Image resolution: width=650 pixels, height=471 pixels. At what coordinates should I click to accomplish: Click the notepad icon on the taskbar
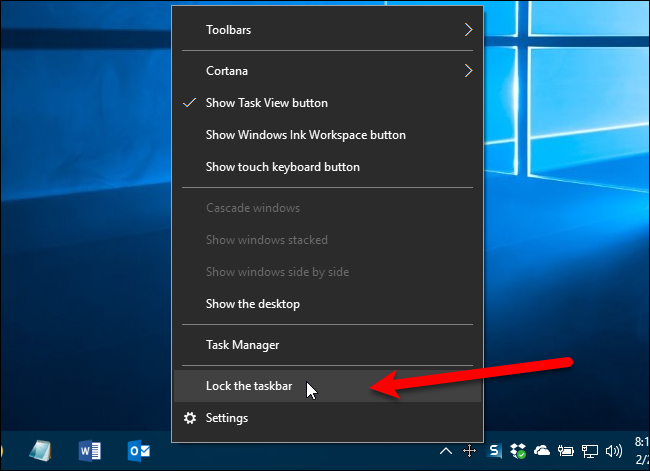coord(42,450)
